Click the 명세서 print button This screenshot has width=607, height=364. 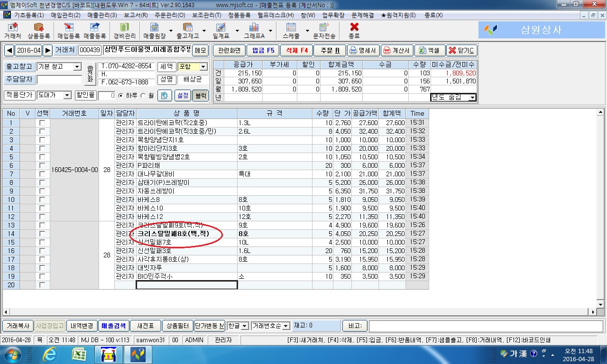coord(363,50)
